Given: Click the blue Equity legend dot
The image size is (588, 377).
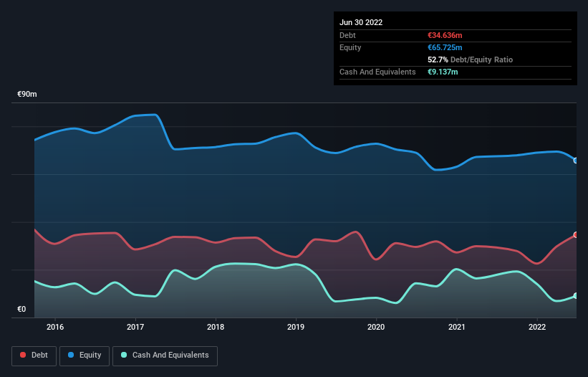Looking at the screenshot, I should pos(71,355).
